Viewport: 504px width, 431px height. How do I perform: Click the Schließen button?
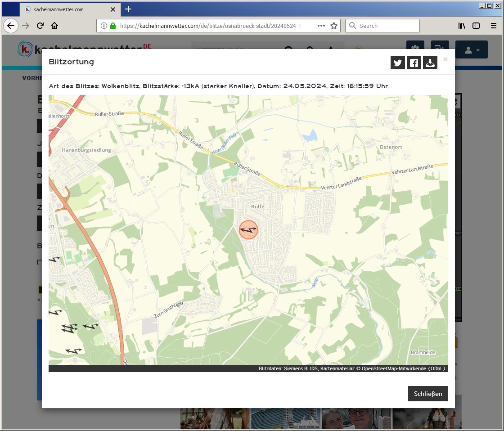(428, 394)
